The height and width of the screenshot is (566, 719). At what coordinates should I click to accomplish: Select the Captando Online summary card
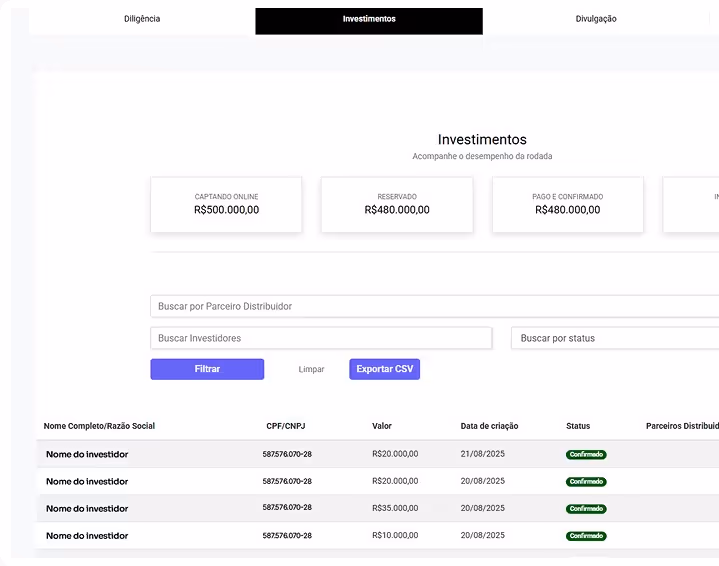(x=227, y=205)
